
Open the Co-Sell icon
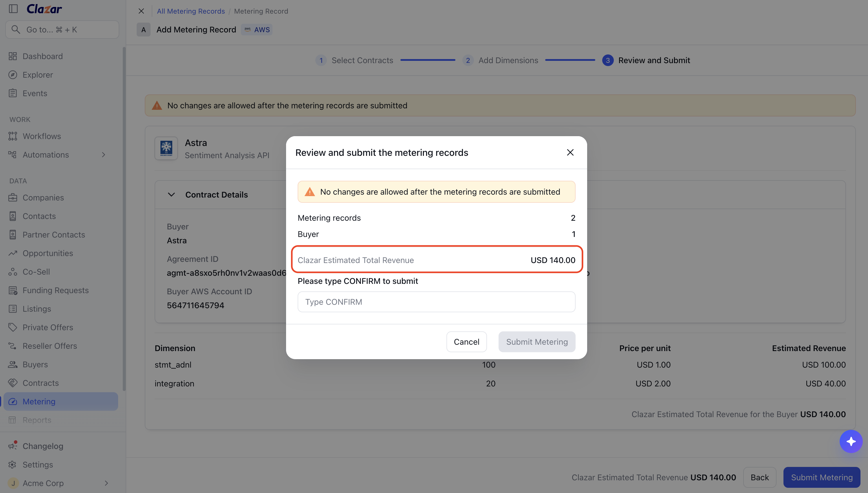tap(13, 272)
